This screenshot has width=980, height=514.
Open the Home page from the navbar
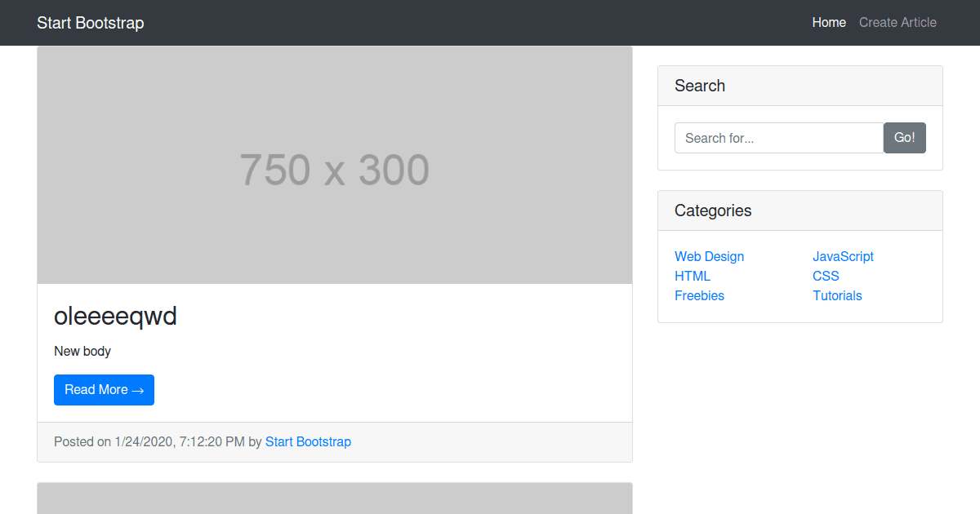tap(829, 22)
